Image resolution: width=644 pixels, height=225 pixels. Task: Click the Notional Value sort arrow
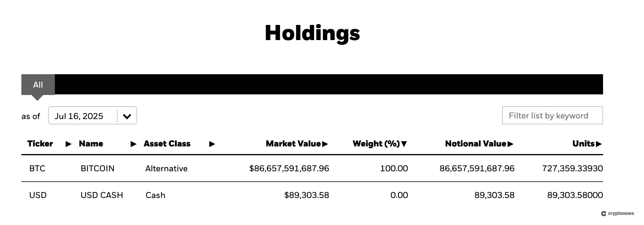click(511, 144)
